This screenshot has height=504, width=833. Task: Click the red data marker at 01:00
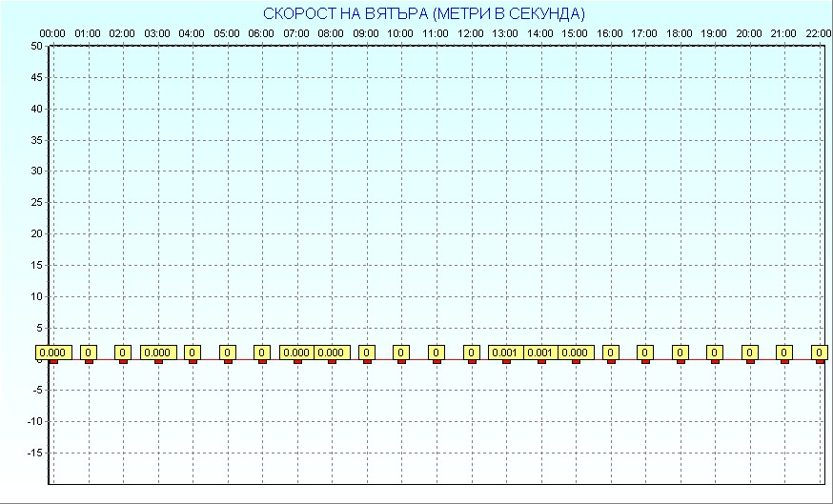[89, 361]
